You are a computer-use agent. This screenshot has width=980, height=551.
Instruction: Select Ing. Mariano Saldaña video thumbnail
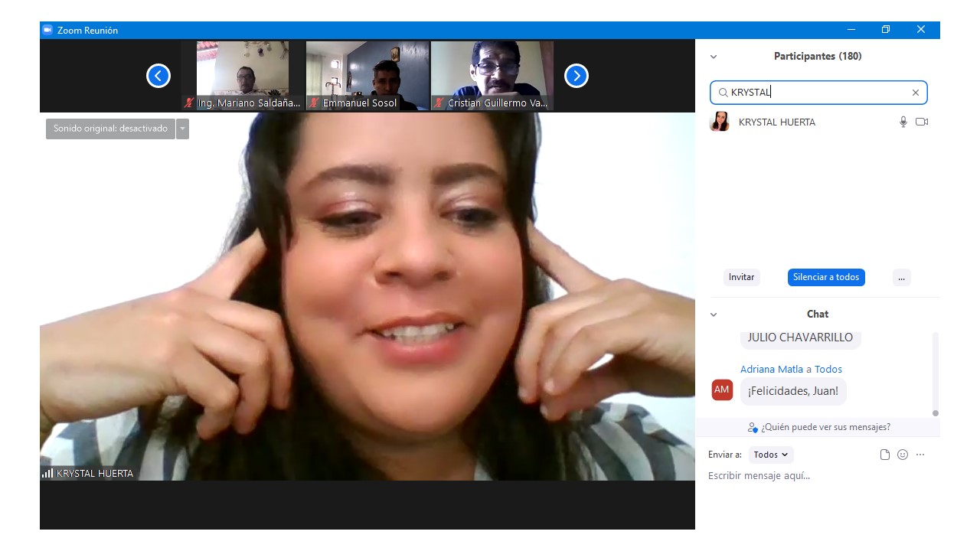[x=243, y=76]
